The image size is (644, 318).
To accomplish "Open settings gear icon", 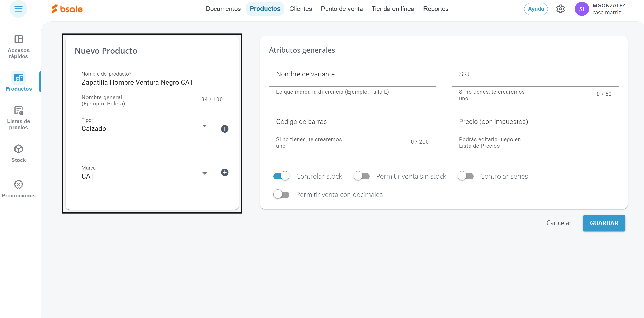I will [560, 9].
